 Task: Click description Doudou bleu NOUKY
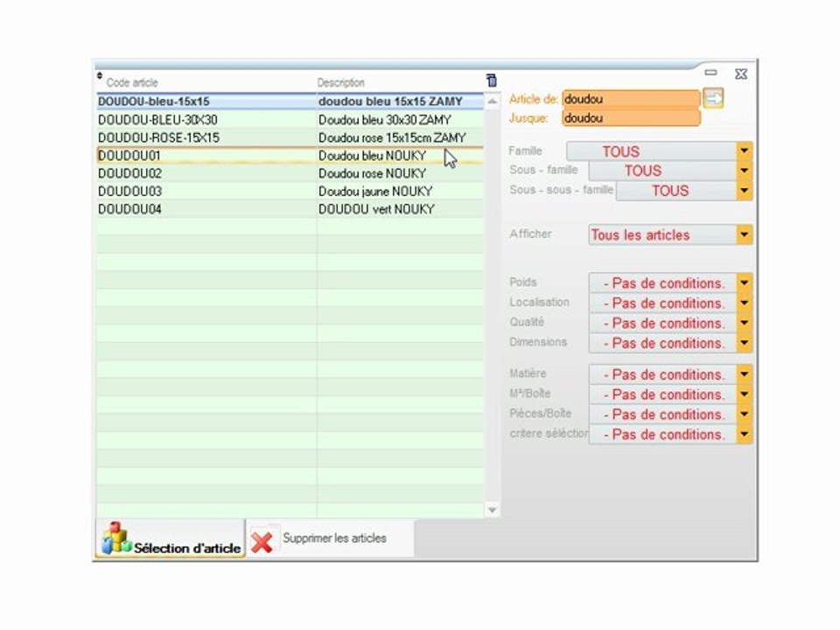[373, 156]
